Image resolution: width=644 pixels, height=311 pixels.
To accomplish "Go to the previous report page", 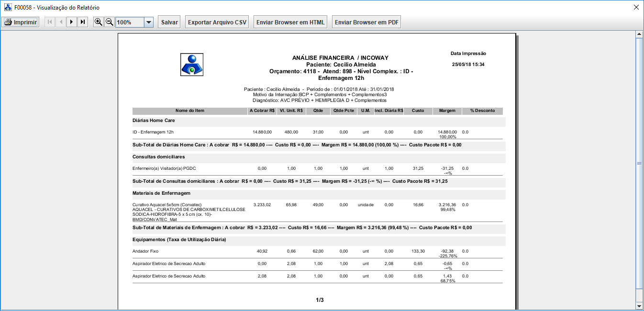I will tap(61, 22).
